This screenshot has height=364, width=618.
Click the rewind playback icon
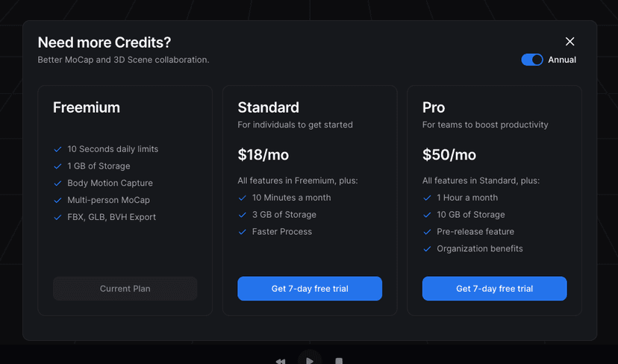click(281, 361)
